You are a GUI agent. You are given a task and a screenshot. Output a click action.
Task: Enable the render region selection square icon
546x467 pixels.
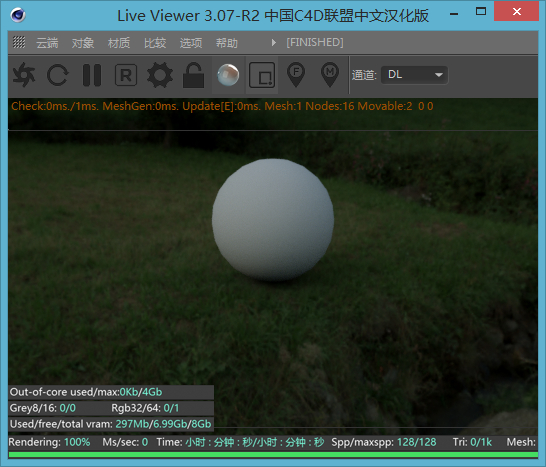pos(262,75)
